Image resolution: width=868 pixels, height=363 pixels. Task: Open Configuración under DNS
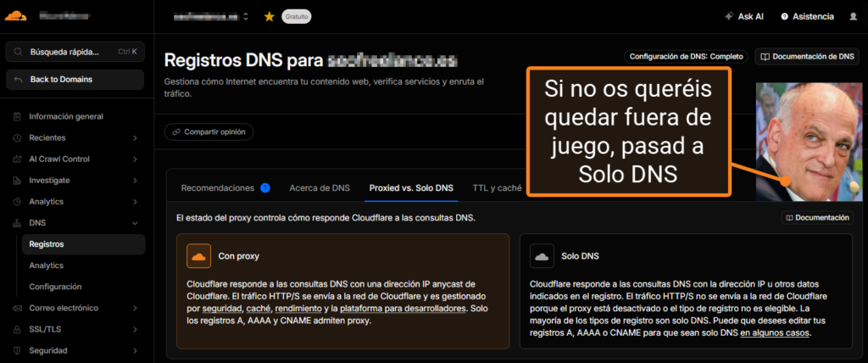point(55,287)
